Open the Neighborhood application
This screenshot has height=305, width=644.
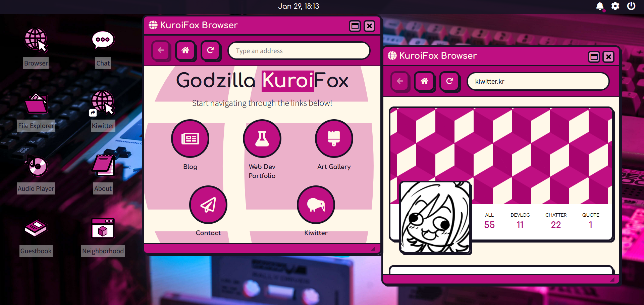[x=103, y=229]
